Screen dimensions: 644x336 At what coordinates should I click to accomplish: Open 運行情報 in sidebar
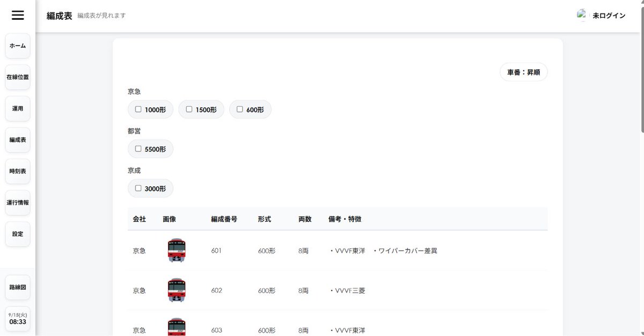[18, 203]
